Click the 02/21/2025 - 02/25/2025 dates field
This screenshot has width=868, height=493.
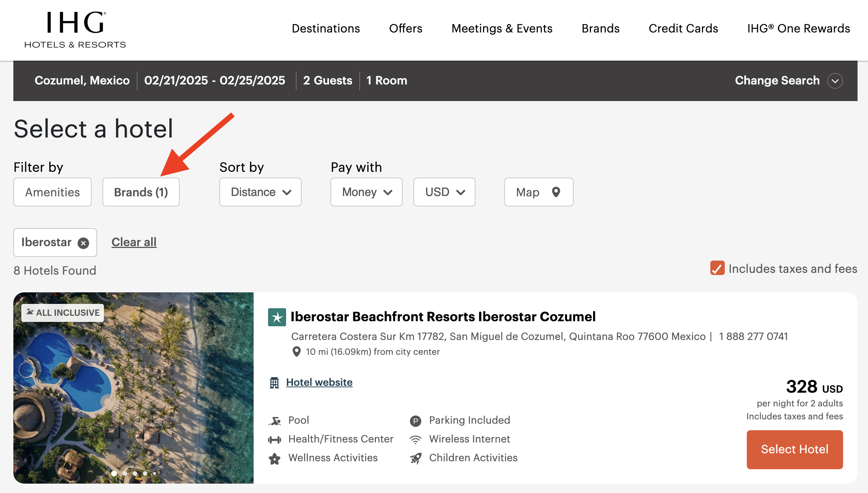[215, 80]
